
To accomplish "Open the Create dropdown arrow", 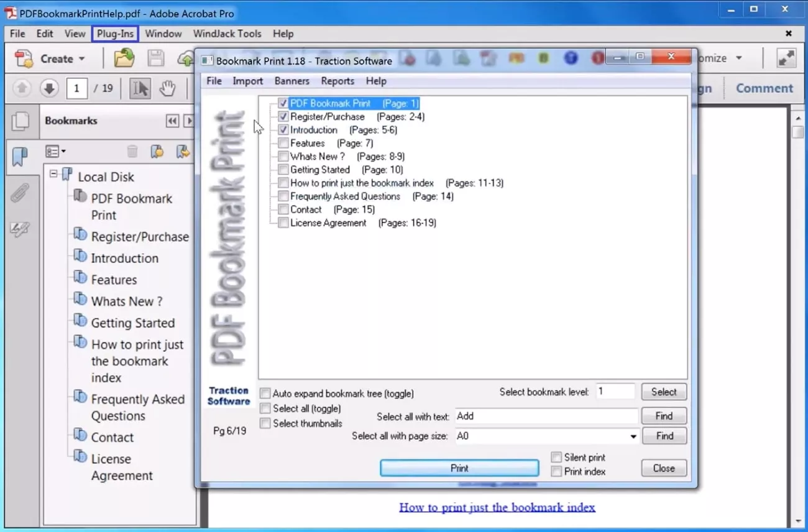I will pyautogui.click(x=81, y=59).
